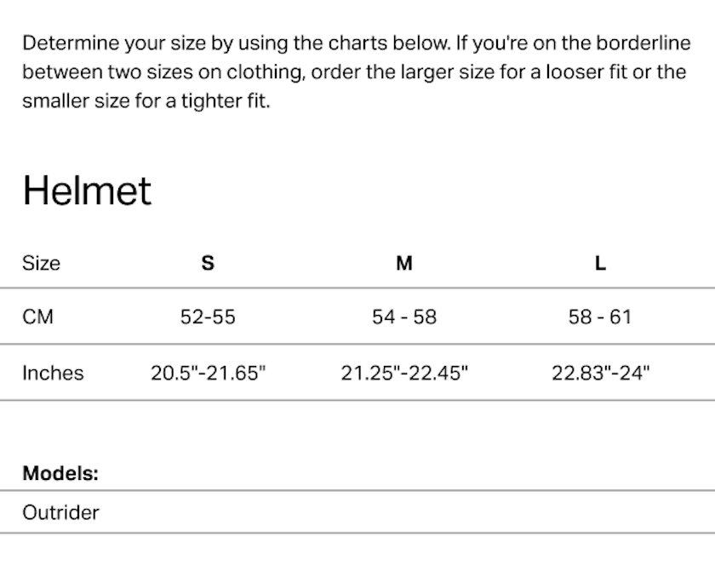This screenshot has width=715, height=588.
Task: Click the 22.83"-24" inches value
Action: point(600,373)
